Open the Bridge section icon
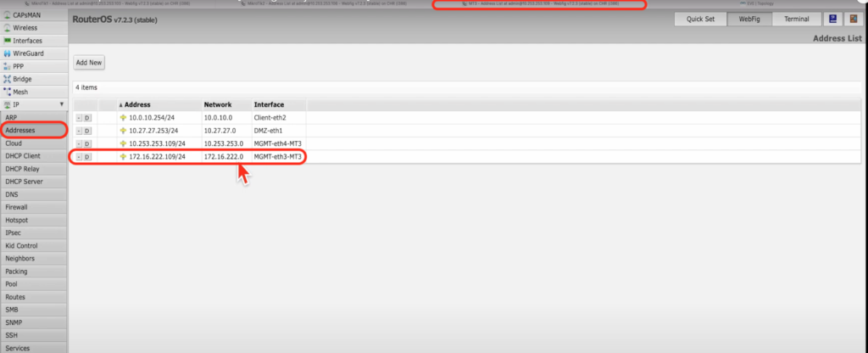This screenshot has width=868, height=353. tap(7, 79)
